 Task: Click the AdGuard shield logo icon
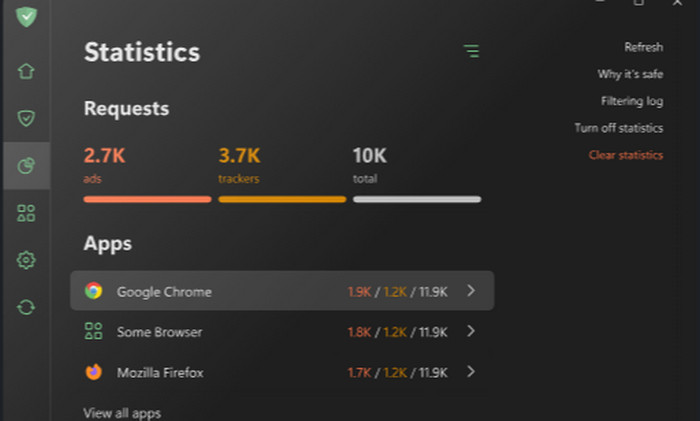tap(26, 16)
